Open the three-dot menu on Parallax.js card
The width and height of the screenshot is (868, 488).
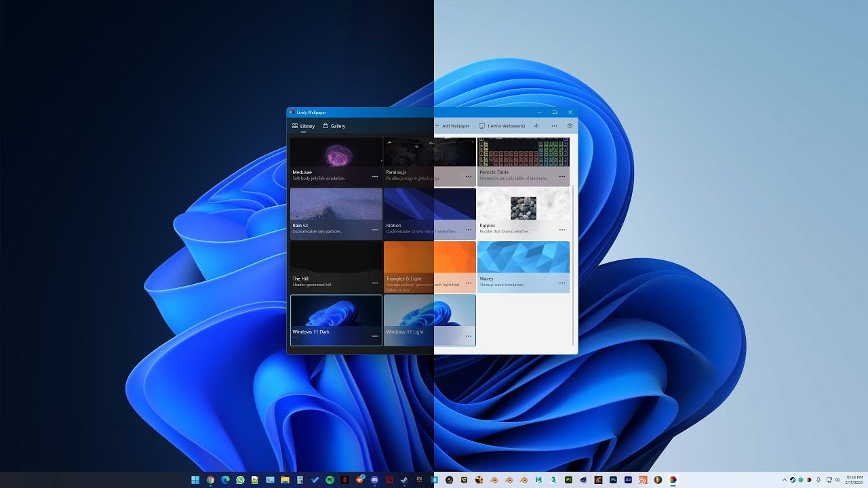(469, 176)
